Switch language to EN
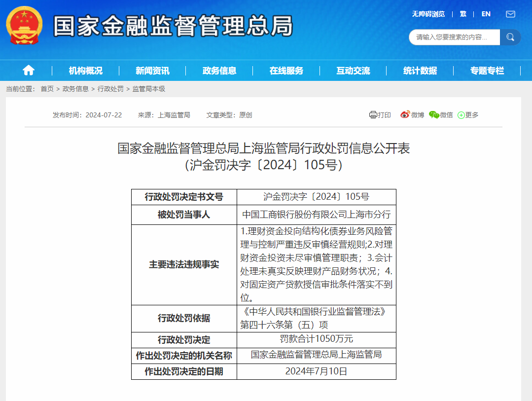 [x=486, y=14]
